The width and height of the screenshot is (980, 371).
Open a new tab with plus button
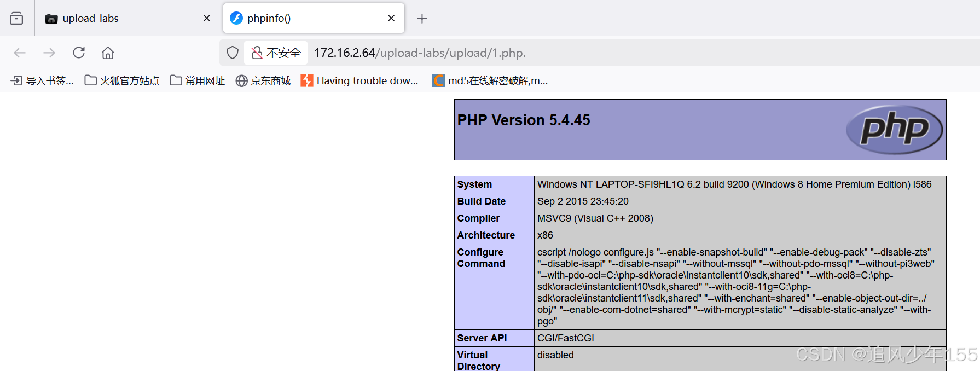[x=422, y=19]
